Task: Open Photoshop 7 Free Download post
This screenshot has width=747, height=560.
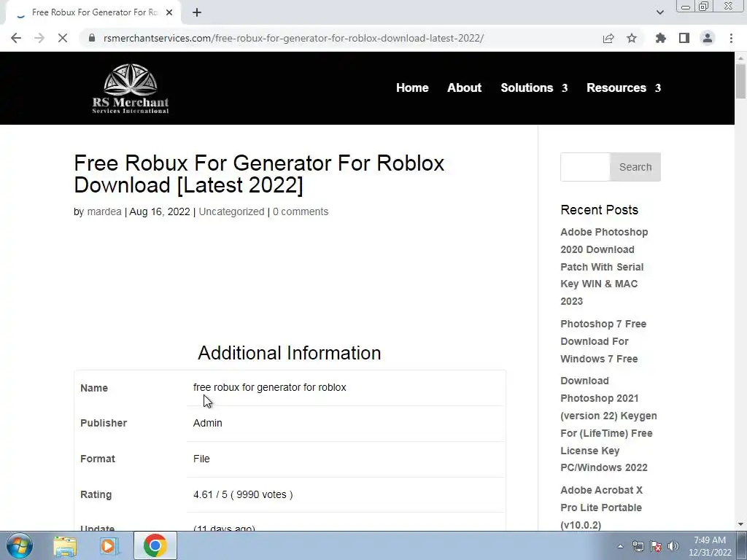Action: (603, 341)
